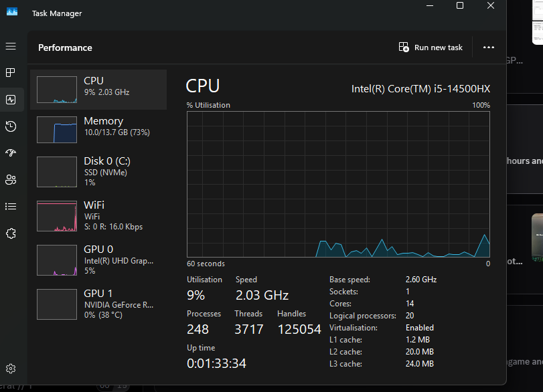Maximize the Task Manager window
The width and height of the screenshot is (543, 392).
coord(460,6)
